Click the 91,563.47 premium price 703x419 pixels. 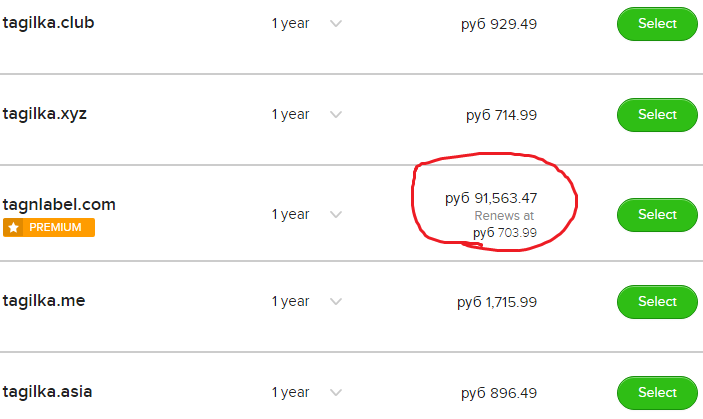click(491, 198)
